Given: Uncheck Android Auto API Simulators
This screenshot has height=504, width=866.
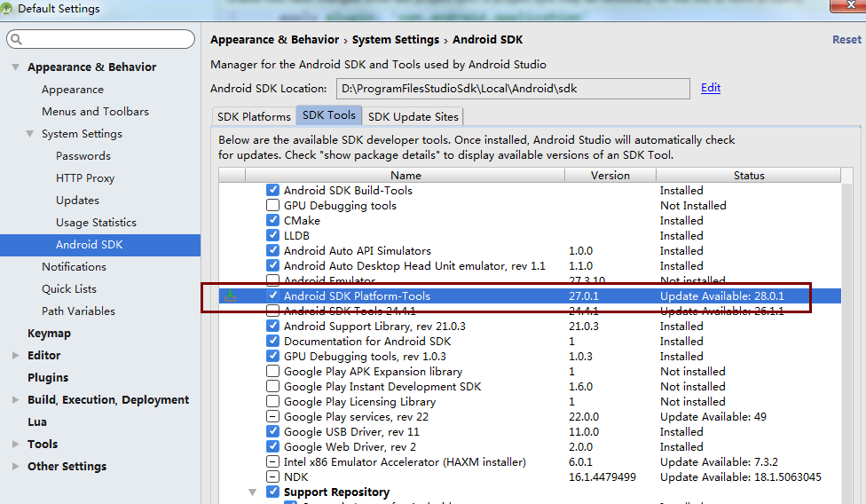Looking at the screenshot, I should [x=272, y=250].
